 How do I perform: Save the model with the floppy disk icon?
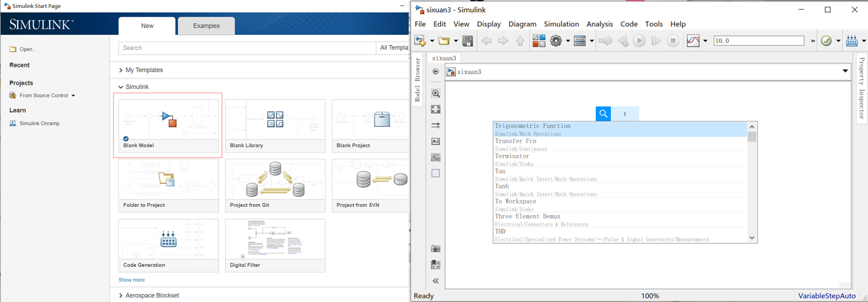[x=467, y=41]
